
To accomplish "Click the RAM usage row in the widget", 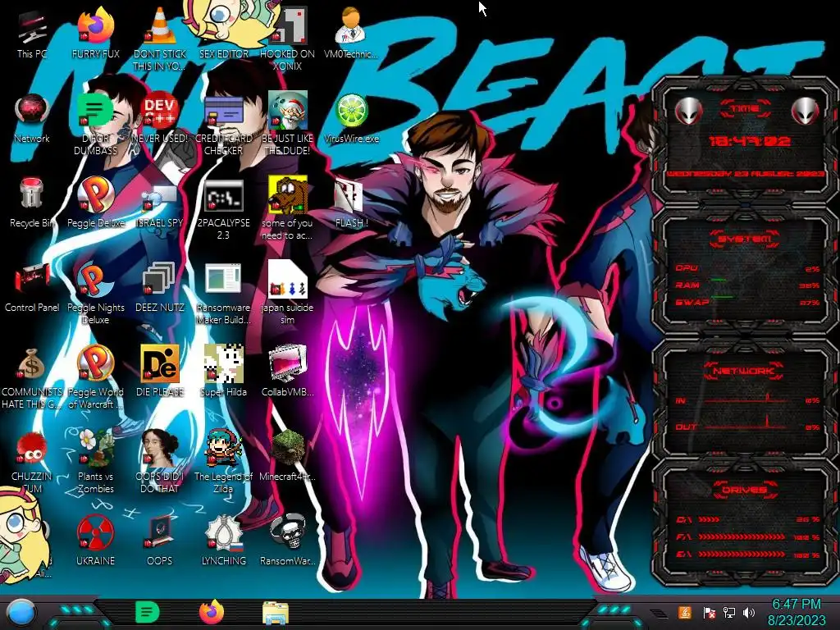I will 747,285.
